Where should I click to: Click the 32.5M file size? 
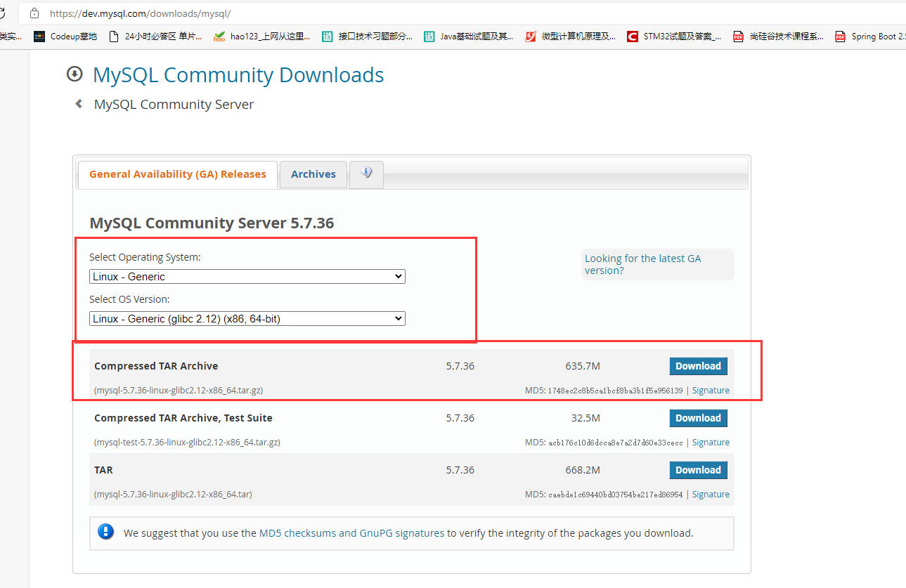585,418
